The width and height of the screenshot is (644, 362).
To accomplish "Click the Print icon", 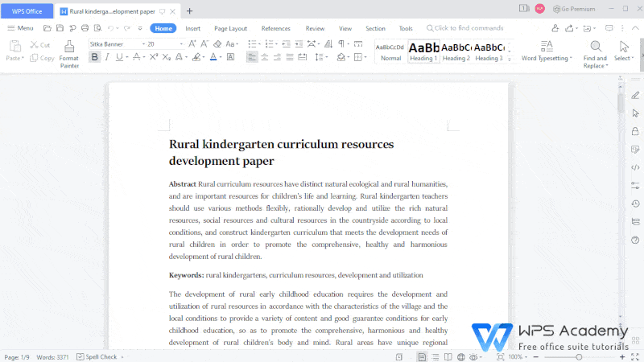I will (x=85, y=28).
